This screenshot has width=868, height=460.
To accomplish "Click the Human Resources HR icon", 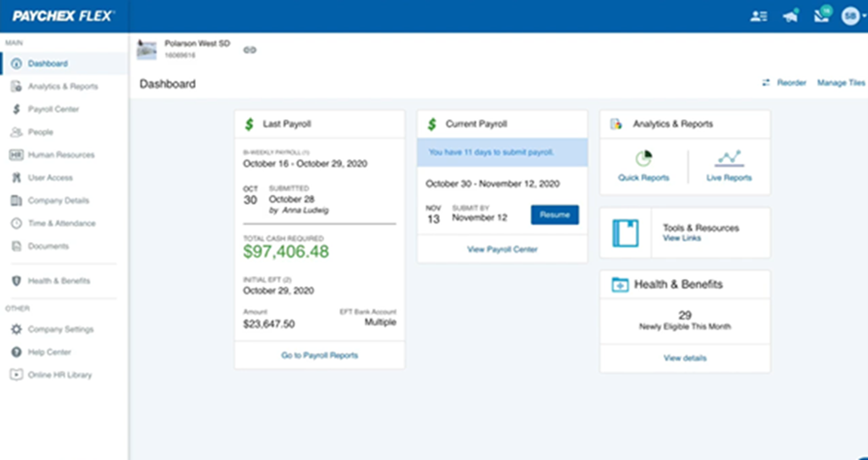I will (17, 155).
